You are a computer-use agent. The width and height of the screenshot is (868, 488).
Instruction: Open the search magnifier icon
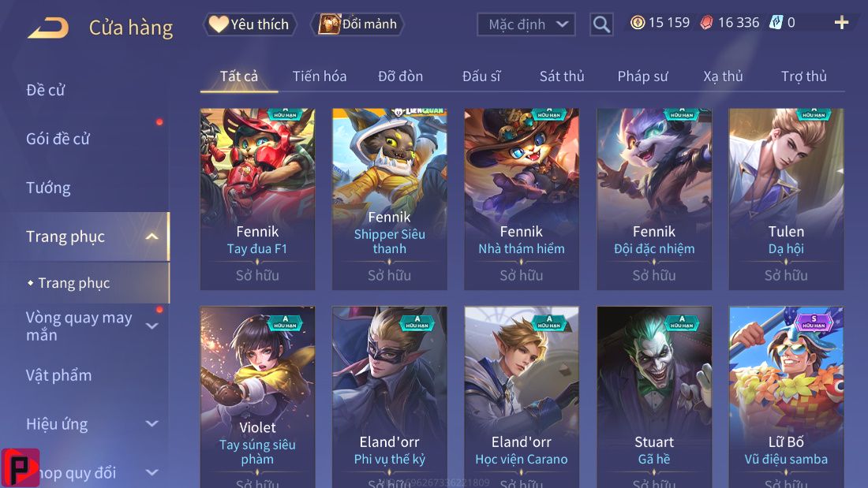[x=601, y=24]
